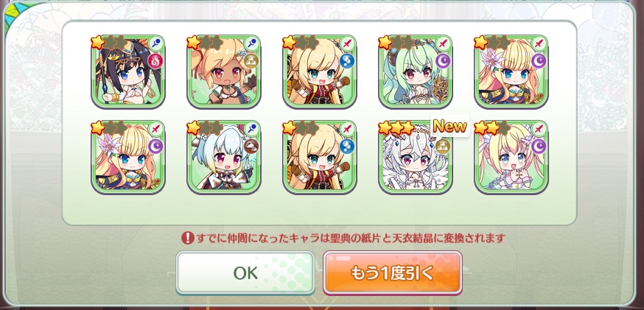Click the New badge on three-star card
644x310 pixels.
point(449,127)
